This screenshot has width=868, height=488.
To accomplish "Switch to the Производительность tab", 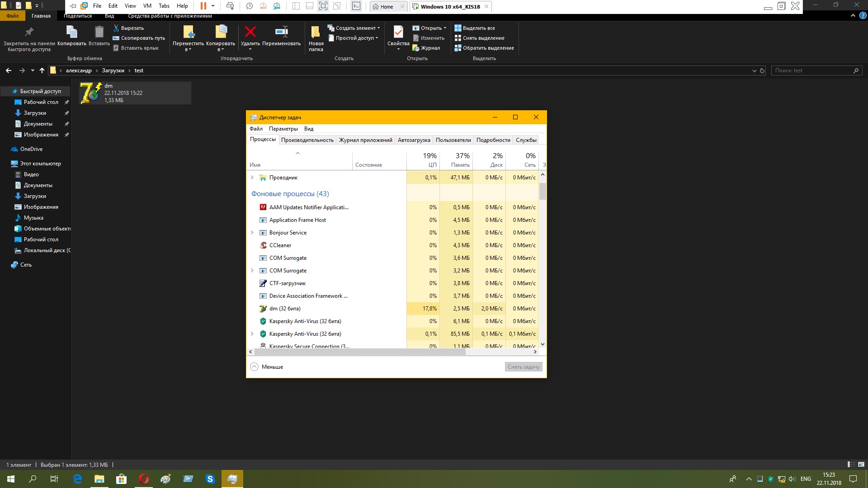I will point(307,140).
